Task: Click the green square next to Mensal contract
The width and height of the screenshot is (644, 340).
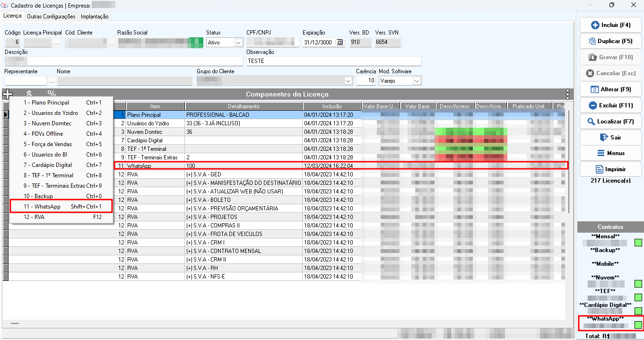Action: [638, 243]
